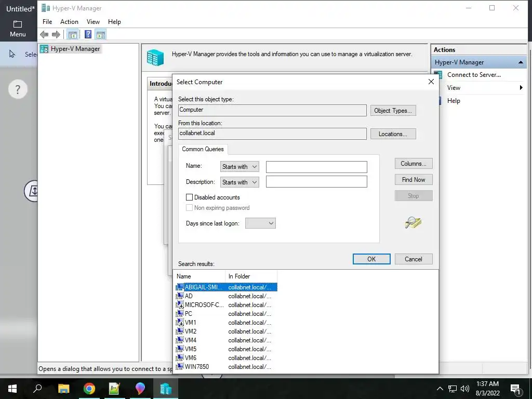Click the computer icon beside VM1
Image resolution: width=532 pixels, height=399 pixels.
pos(180,322)
